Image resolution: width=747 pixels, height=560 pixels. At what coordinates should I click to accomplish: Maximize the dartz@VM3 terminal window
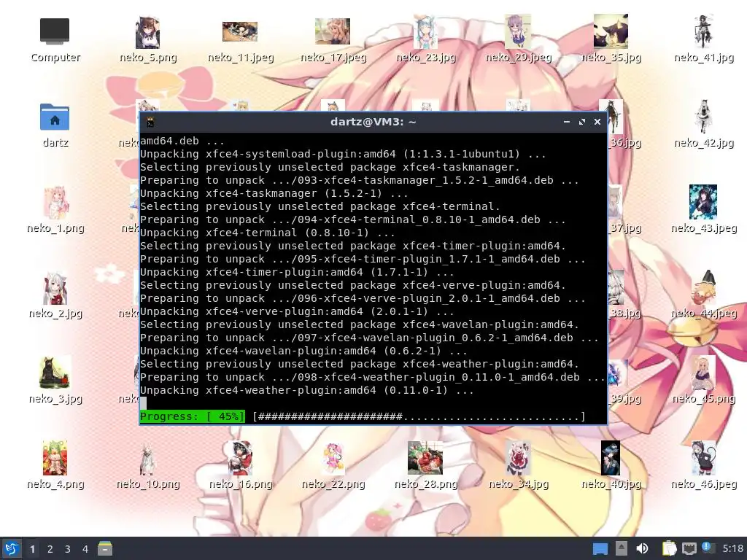coord(581,122)
